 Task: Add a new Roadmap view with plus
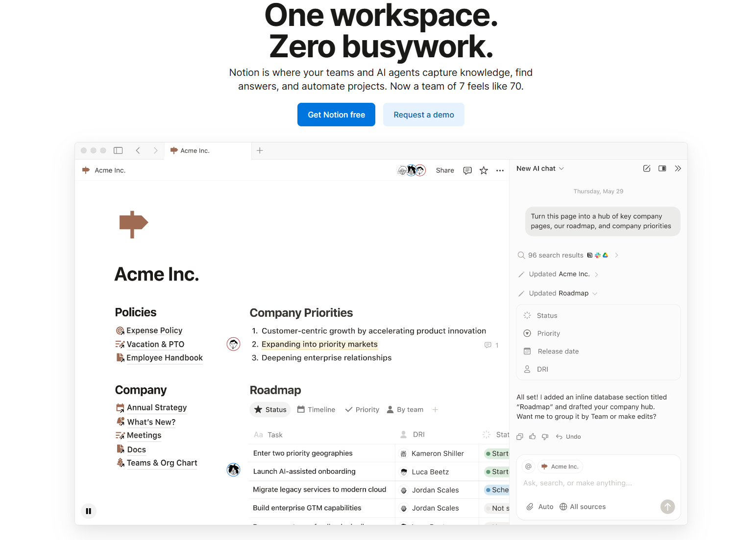(435, 410)
